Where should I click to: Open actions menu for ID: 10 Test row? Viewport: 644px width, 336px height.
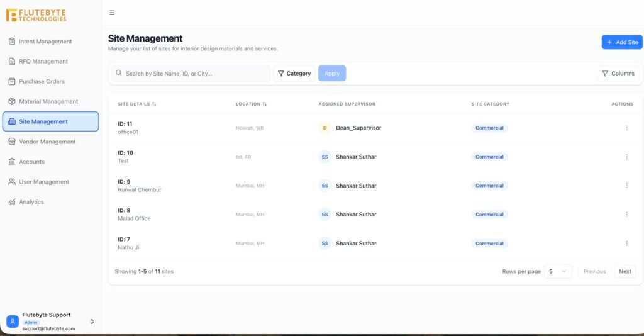[x=627, y=157]
